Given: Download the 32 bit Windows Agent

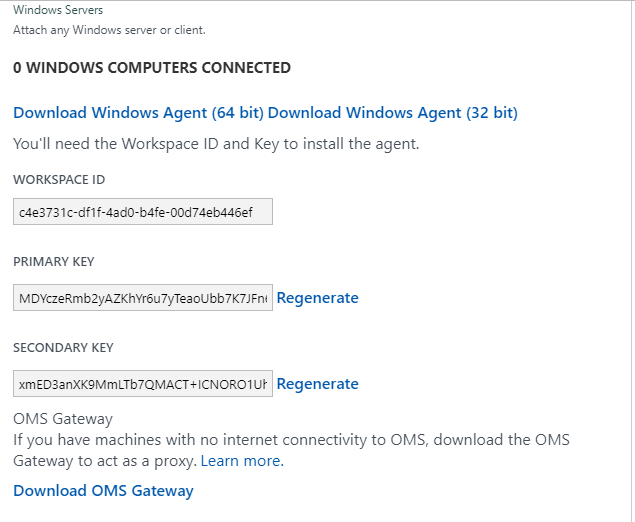Looking at the screenshot, I should coord(393,113).
